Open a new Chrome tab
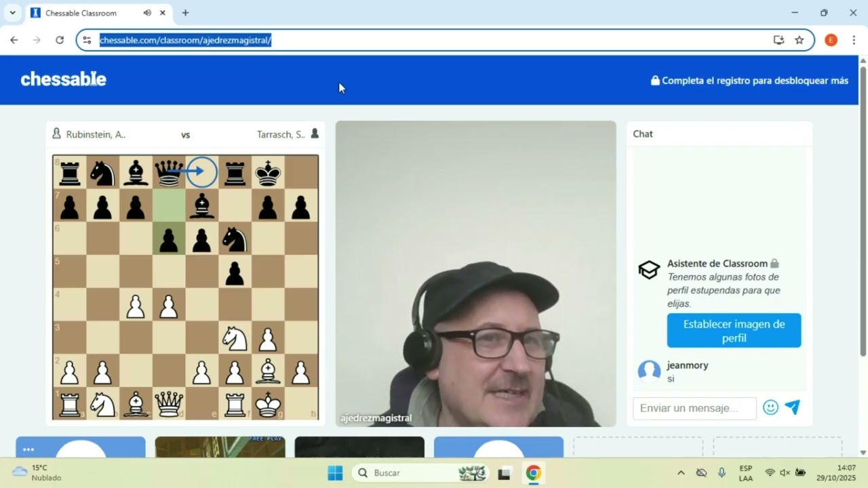 (185, 13)
